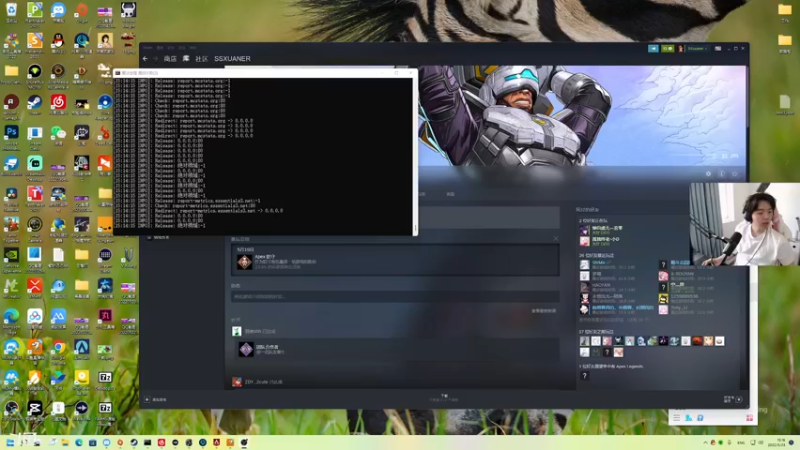Screen dimensions: 800x450
Task: Open game settings gear on Apex page
Action: 708,174
